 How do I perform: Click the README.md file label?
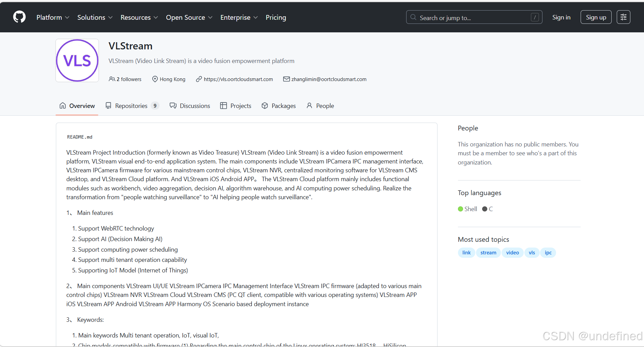pos(80,137)
